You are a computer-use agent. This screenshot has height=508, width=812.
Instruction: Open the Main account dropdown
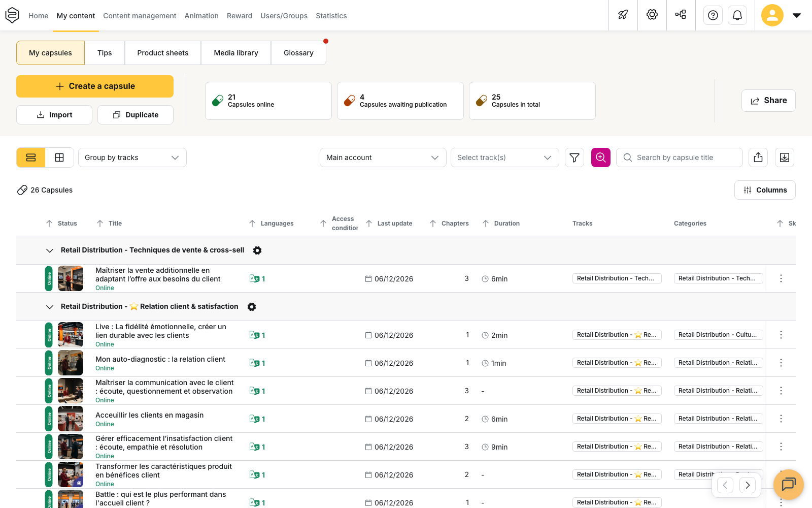click(x=383, y=157)
